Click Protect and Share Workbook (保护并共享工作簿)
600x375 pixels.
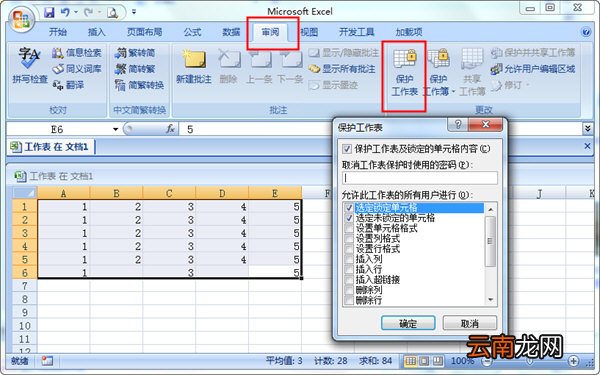point(533,53)
